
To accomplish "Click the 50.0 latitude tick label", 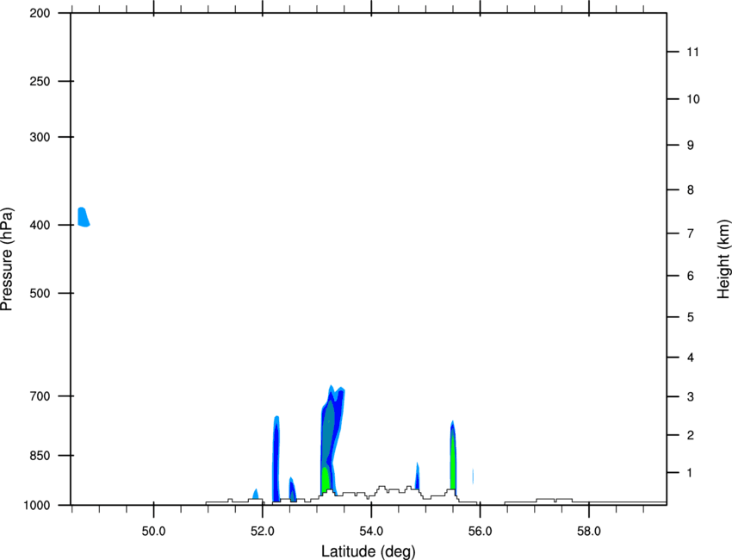I will (x=153, y=532).
